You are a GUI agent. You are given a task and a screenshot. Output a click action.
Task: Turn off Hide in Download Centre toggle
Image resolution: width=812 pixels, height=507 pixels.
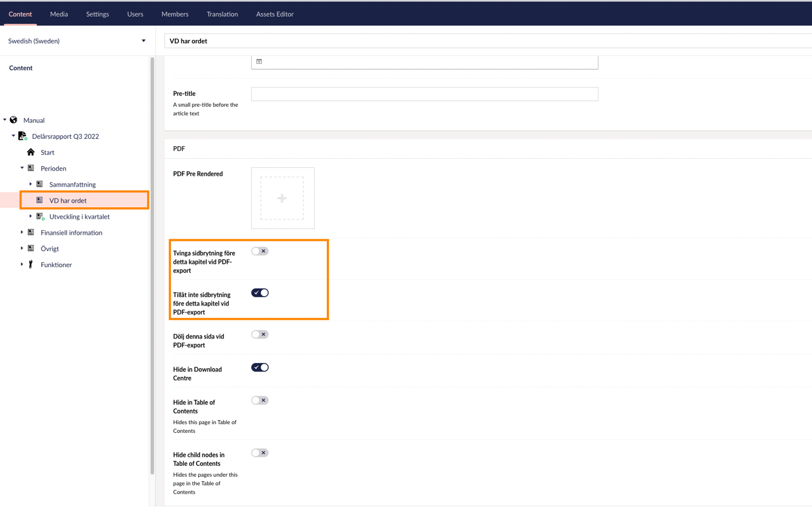pos(259,368)
